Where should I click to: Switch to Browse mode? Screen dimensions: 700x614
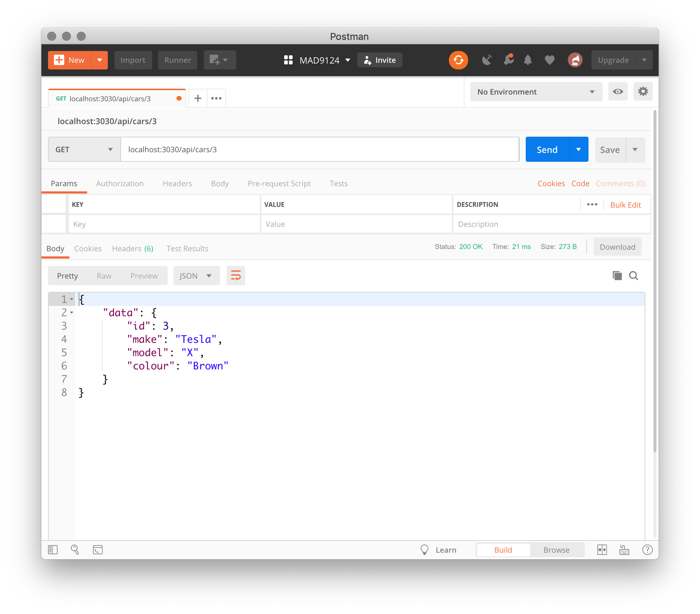pos(556,550)
